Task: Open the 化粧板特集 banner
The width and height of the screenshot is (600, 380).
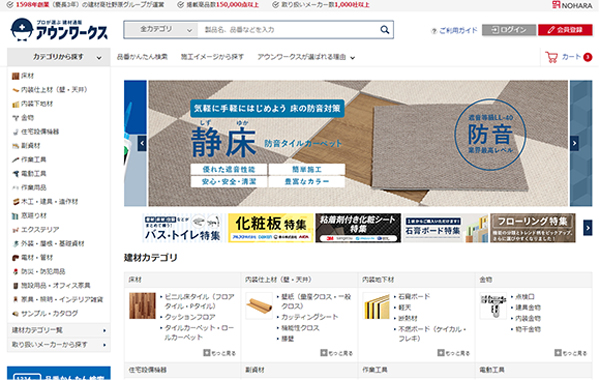Action: pyautogui.click(x=271, y=228)
